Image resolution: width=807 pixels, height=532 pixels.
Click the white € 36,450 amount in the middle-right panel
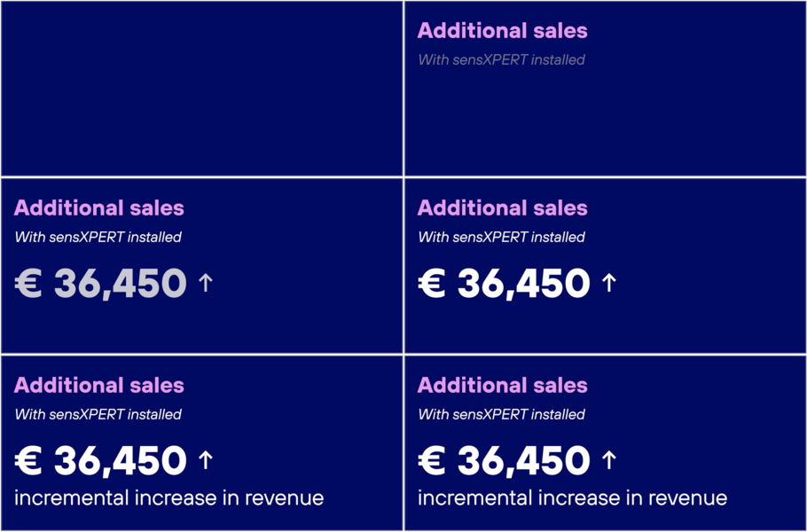pyautogui.click(x=504, y=284)
